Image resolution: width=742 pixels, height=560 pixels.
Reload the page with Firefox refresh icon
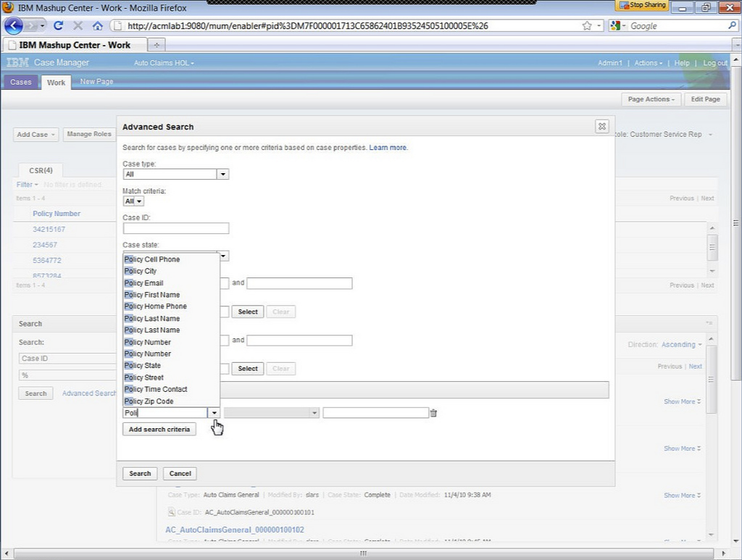(59, 25)
